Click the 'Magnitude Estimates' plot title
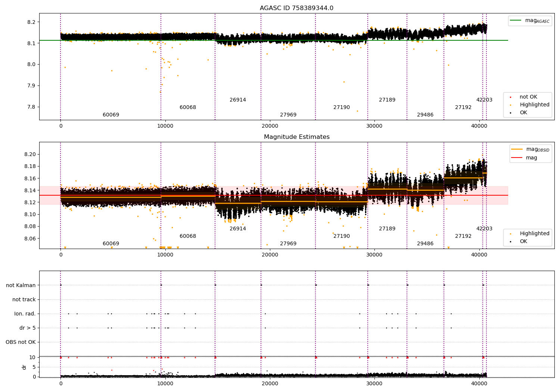560x392 pixels. click(296, 137)
